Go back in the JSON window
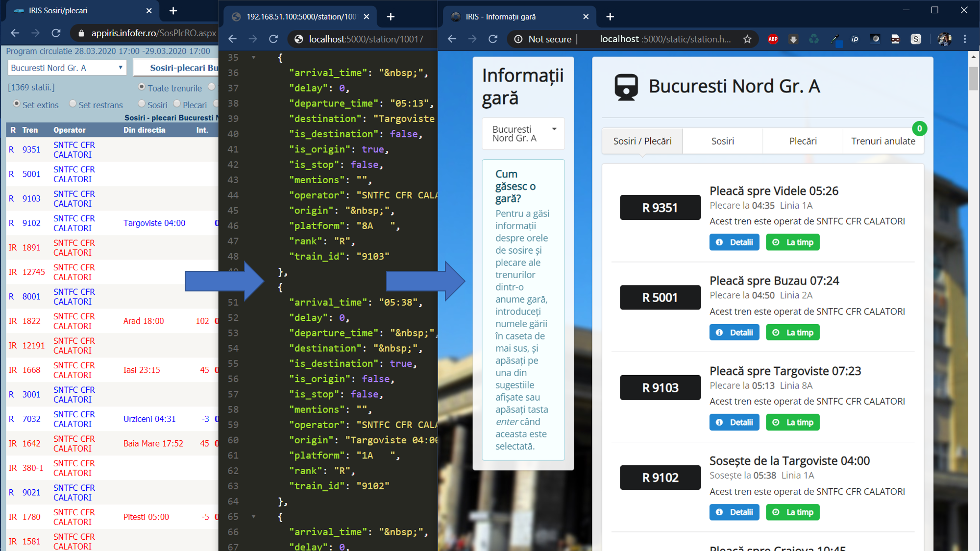Image resolution: width=980 pixels, height=551 pixels. 232,39
